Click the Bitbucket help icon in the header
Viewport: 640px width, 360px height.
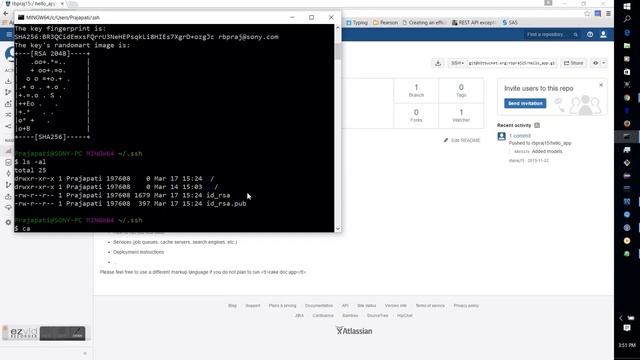pos(590,35)
